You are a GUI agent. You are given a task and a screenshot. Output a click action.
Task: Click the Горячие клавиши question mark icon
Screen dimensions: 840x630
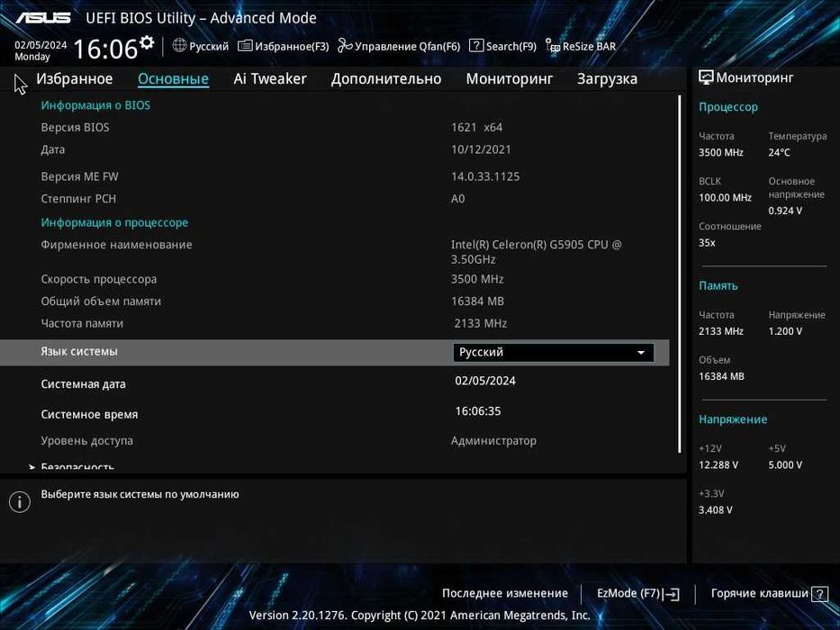click(819, 594)
